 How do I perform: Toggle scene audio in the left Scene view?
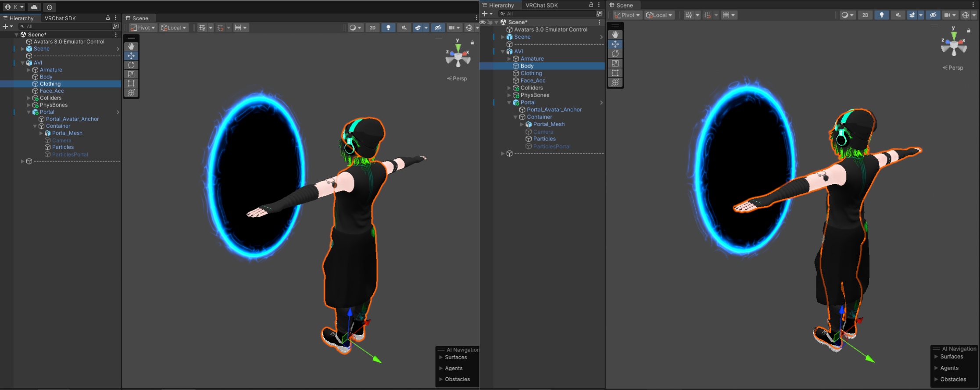pyautogui.click(x=404, y=28)
